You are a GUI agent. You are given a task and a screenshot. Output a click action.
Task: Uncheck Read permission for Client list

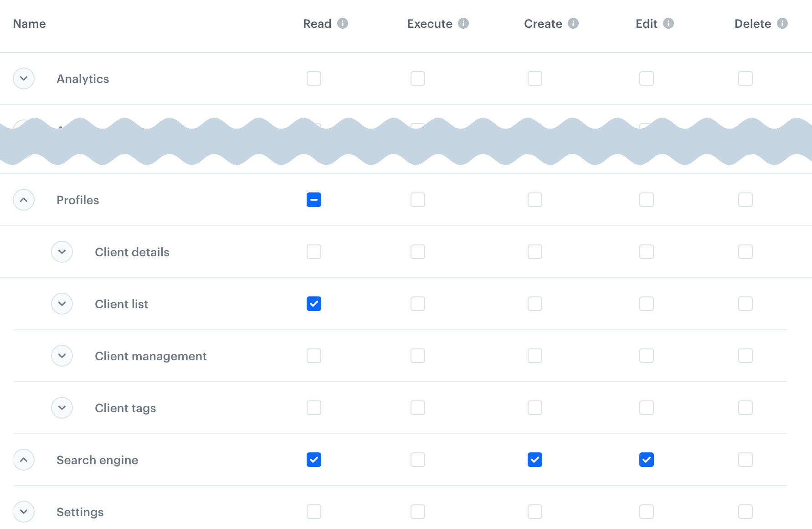click(x=313, y=304)
